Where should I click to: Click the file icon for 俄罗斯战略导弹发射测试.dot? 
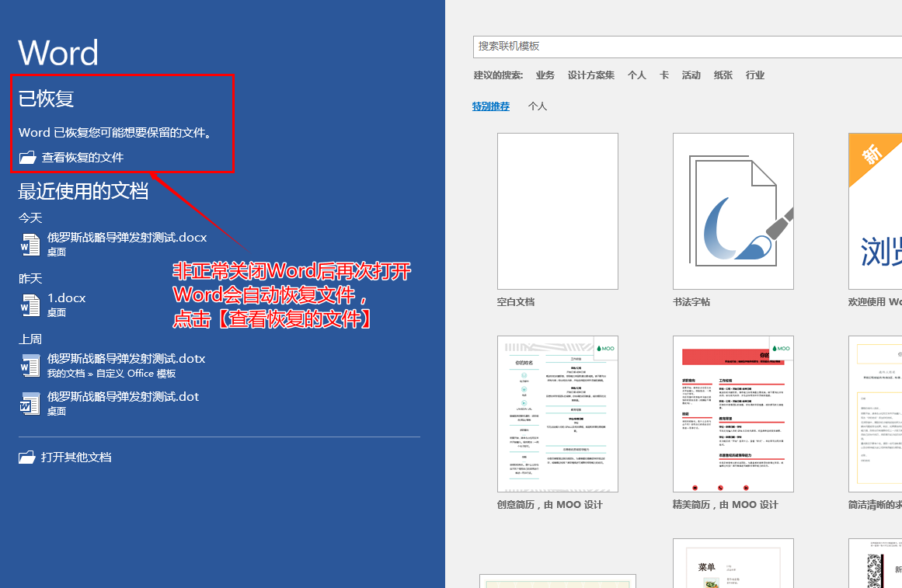point(30,403)
